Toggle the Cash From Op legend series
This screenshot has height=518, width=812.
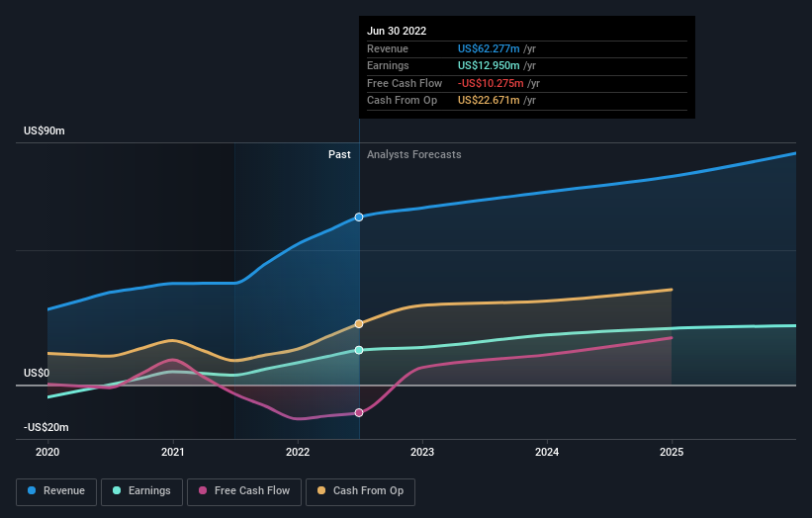point(360,491)
